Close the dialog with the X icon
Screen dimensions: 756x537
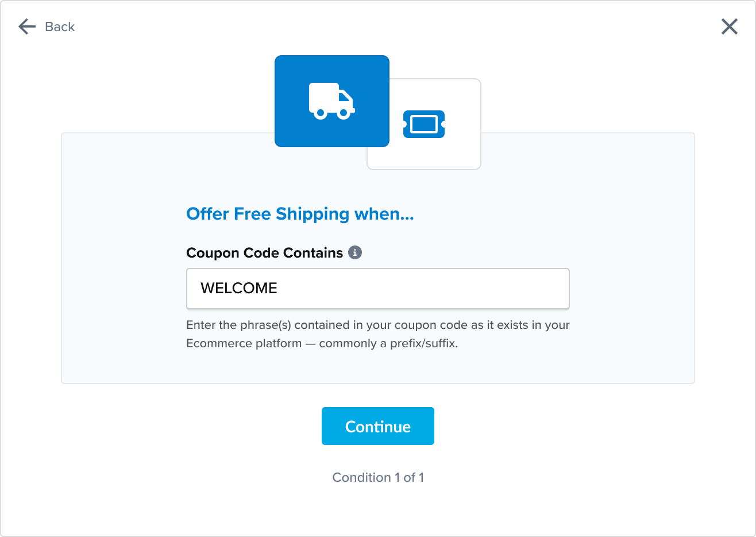tap(729, 26)
